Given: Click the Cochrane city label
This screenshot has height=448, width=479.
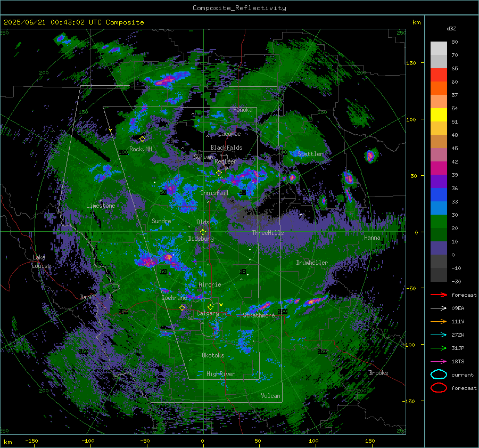Looking at the screenshot, I should tap(174, 298).
